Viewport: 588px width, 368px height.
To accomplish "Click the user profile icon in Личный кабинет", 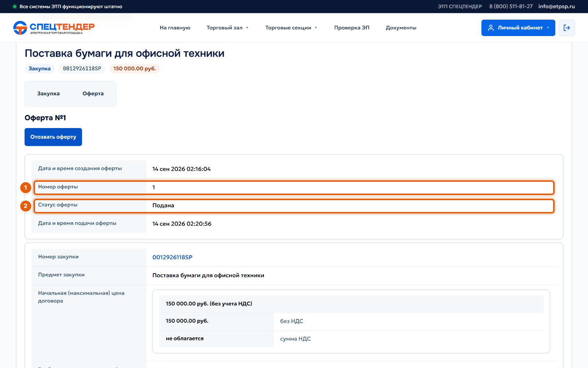I will 491,28.
